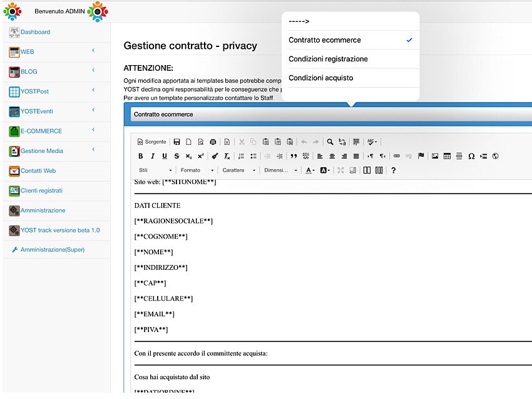Insert a special character with the Omega icon
This screenshot has height=399, width=532.
tap(471, 155)
